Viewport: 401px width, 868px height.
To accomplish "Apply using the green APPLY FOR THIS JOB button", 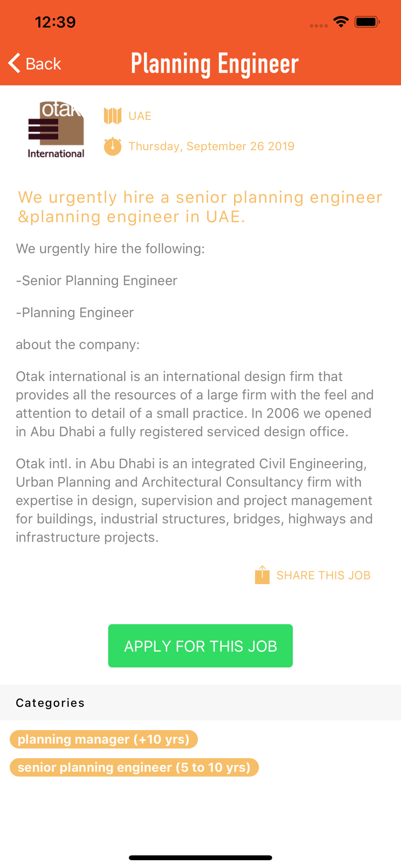I will (x=200, y=646).
